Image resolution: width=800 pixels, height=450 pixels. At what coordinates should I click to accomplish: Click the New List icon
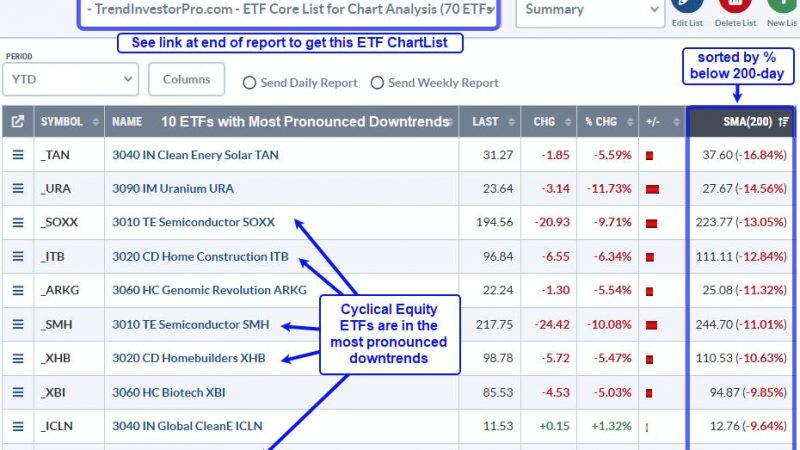pyautogui.click(x=783, y=6)
